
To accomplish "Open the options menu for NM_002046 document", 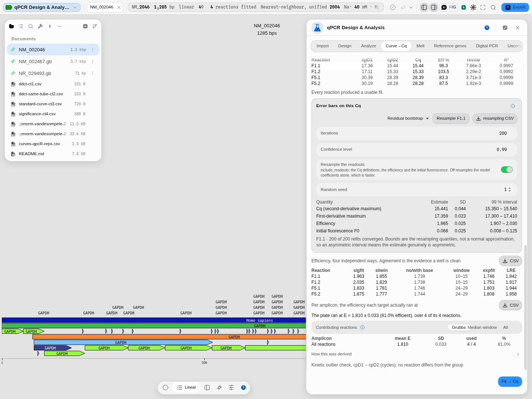I will click(x=93, y=50).
